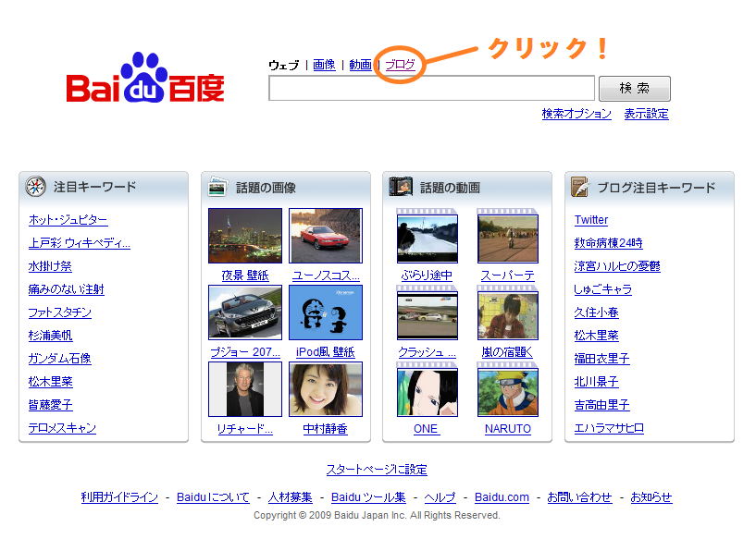Open keyword ファトスタチン

[60, 312]
